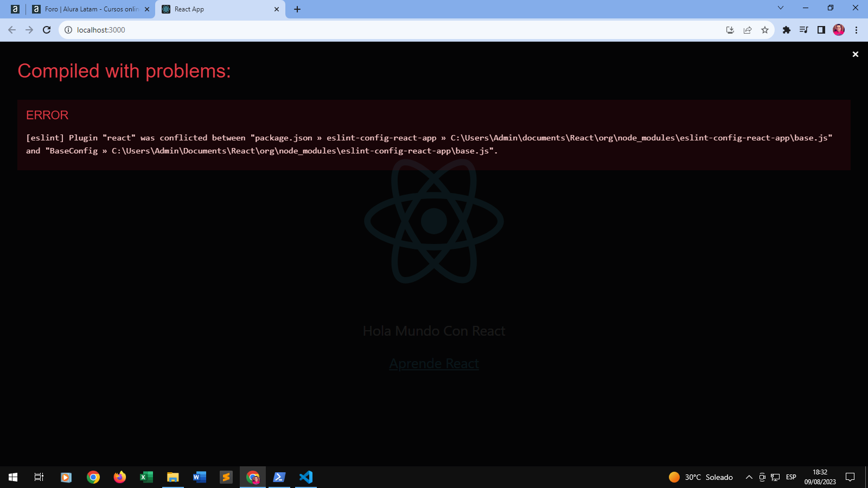Image resolution: width=868 pixels, height=488 pixels.
Task: Open the media control playlist icon
Action: (x=804, y=30)
